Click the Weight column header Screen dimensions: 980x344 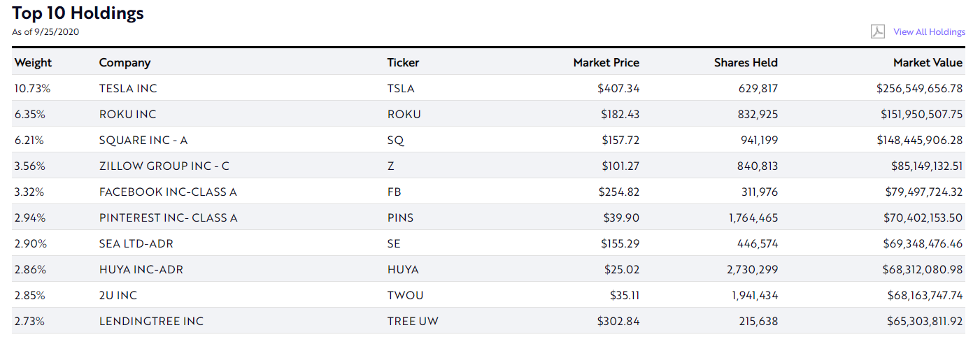pyautogui.click(x=33, y=62)
